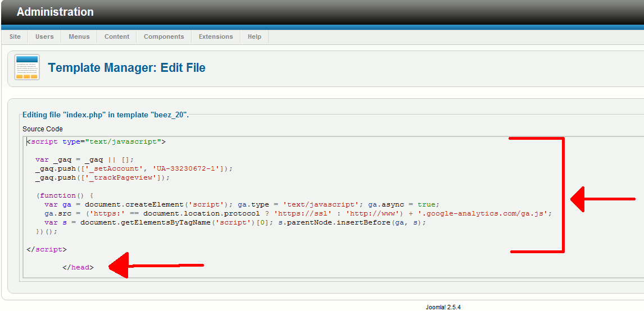Open the Content menu

[x=117, y=36]
